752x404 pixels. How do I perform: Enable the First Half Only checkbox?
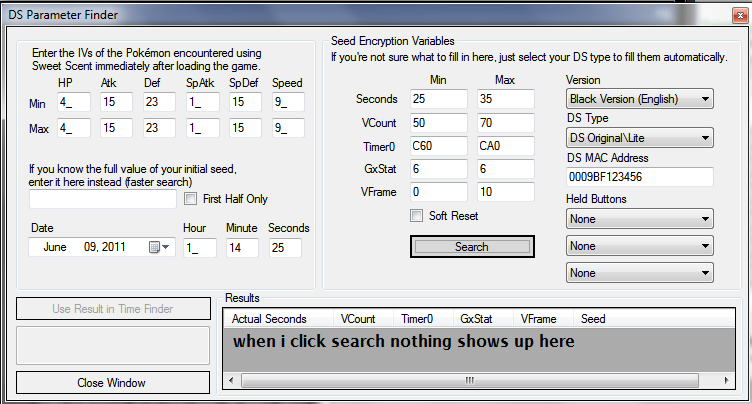[192, 198]
